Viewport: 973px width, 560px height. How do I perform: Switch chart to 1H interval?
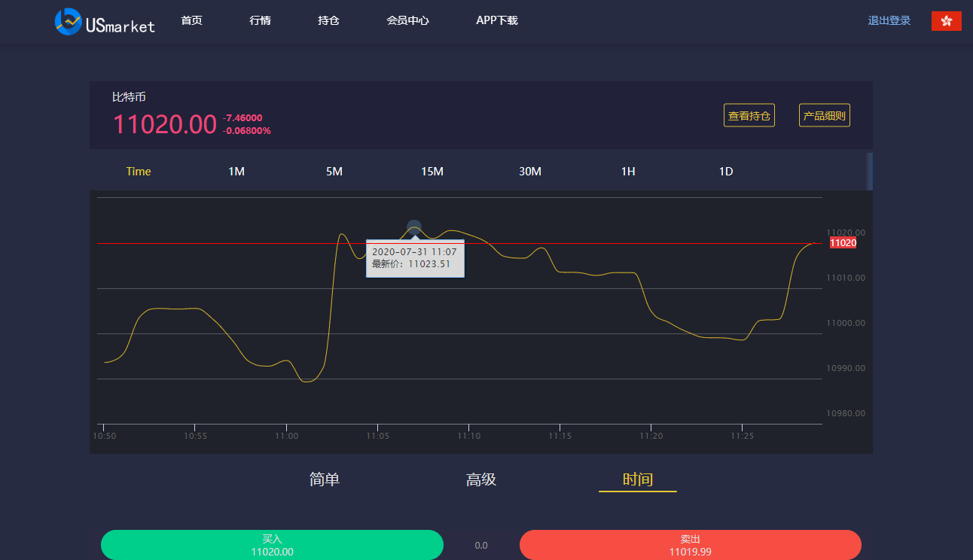(628, 172)
